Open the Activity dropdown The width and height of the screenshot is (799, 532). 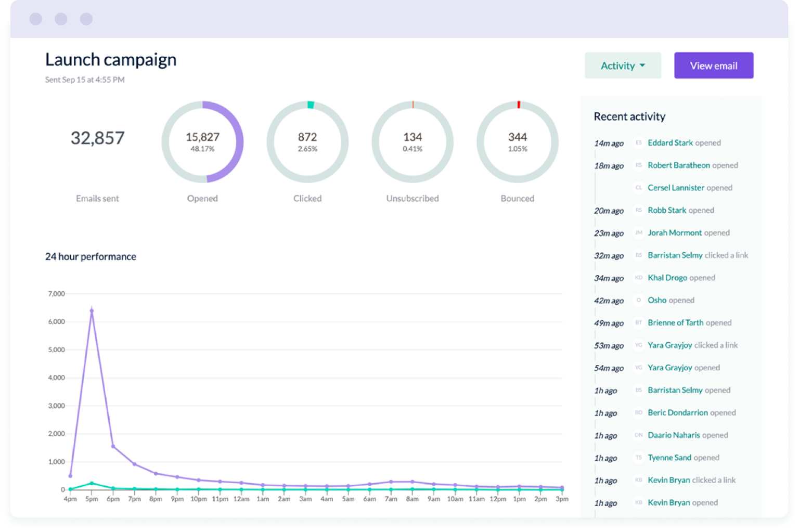click(x=623, y=65)
